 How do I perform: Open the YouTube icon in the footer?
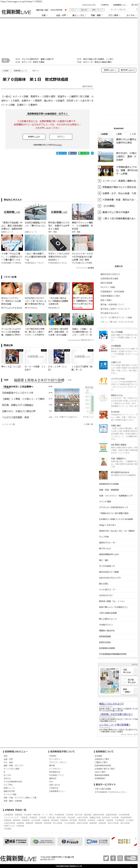tap(131, 858)
